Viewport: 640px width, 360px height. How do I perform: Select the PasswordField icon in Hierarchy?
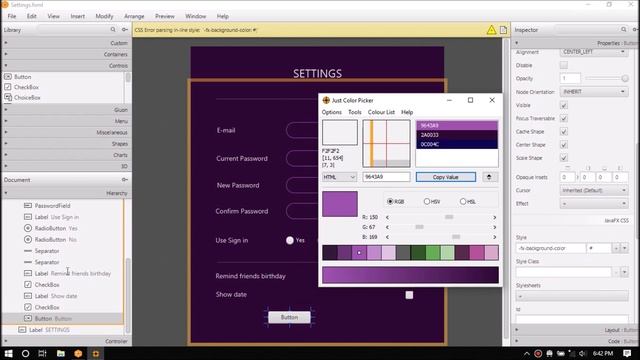click(28, 206)
